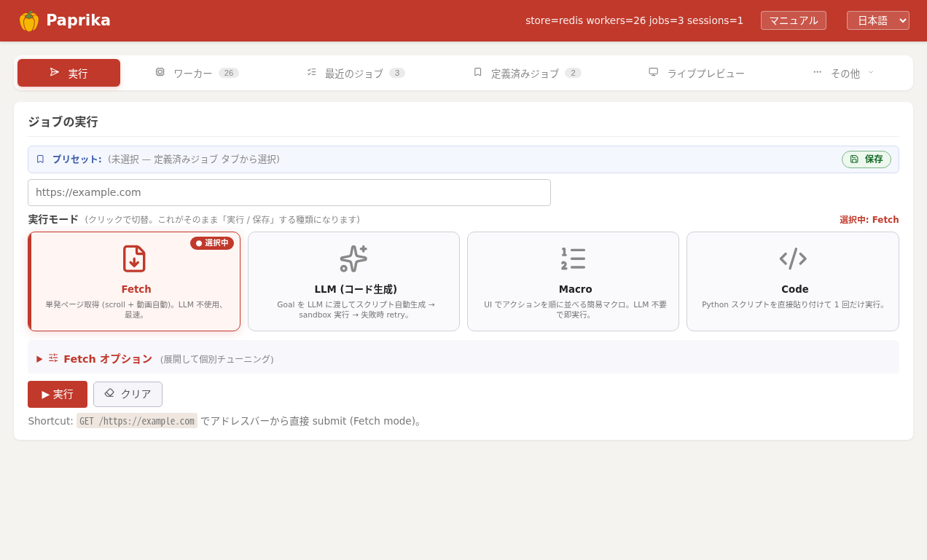927x560 pixels.
Task: Expand the Fetch オプション section
Action: pyautogui.click(x=463, y=358)
